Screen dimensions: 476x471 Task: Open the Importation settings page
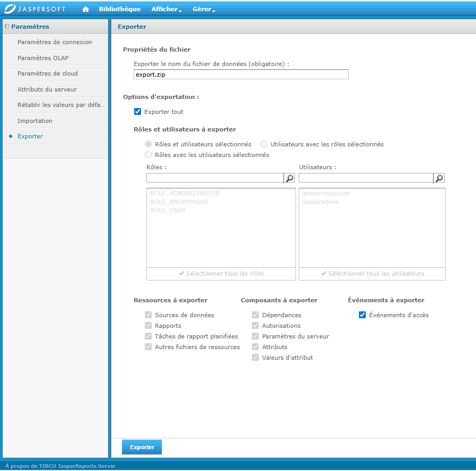click(x=35, y=121)
